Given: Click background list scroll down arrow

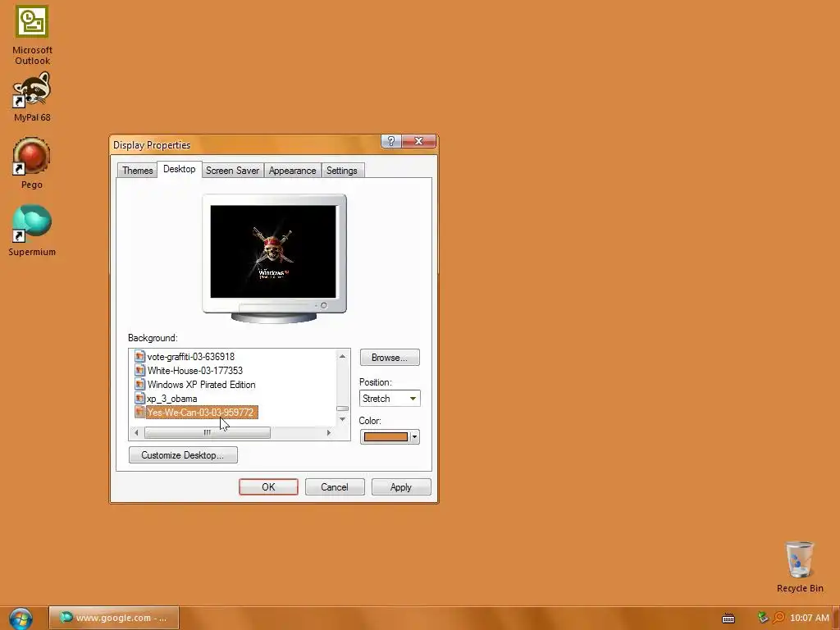Looking at the screenshot, I should [342, 419].
